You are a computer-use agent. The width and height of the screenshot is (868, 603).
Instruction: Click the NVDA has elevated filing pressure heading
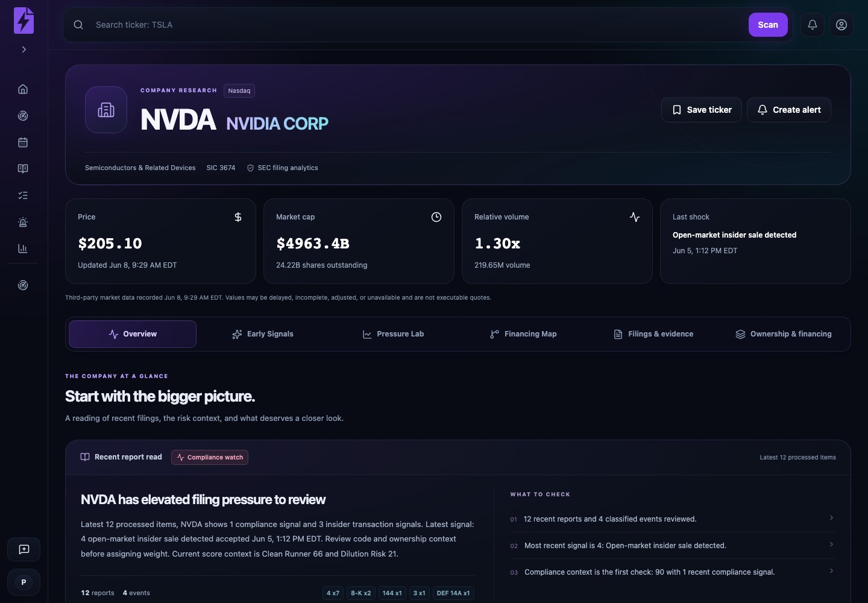pyautogui.click(x=203, y=500)
